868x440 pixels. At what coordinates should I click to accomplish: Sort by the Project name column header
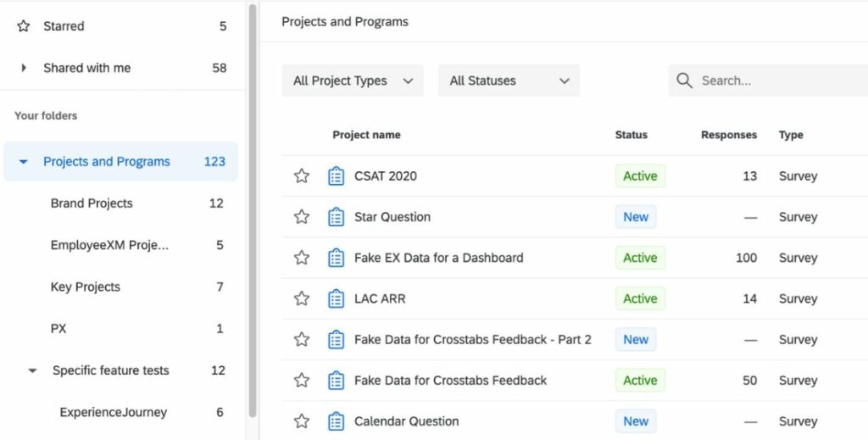pyautogui.click(x=366, y=135)
